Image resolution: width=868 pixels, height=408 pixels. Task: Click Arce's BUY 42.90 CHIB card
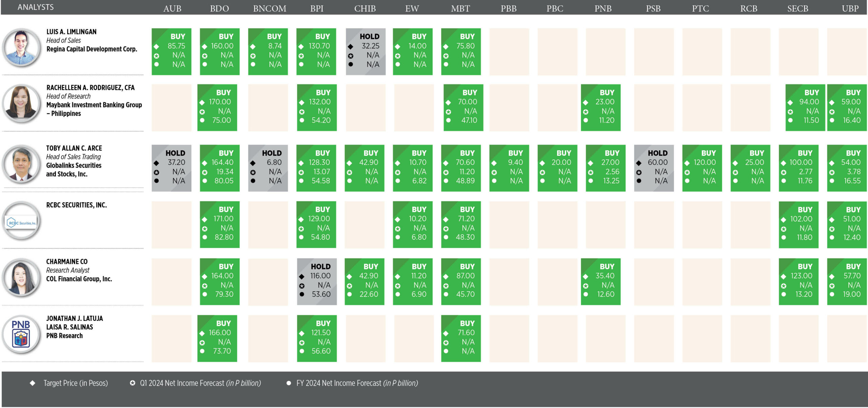364,168
